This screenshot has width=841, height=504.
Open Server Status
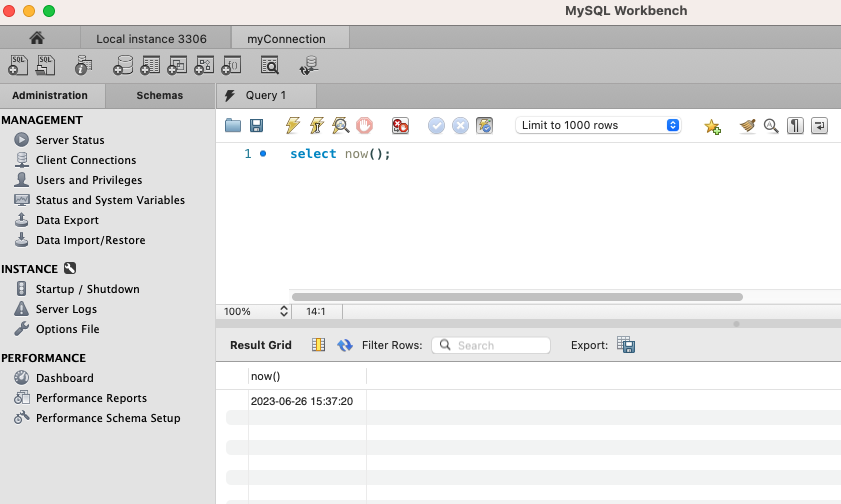click(70, 140)
